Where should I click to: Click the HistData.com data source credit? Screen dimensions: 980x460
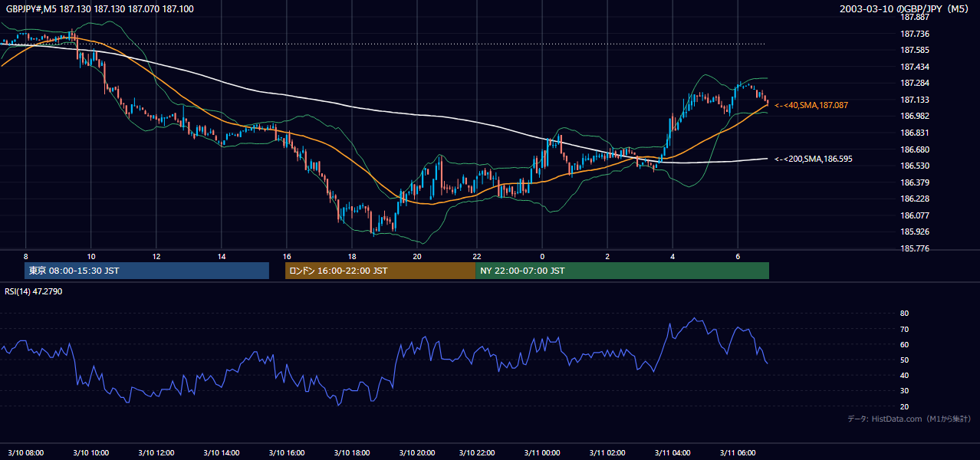(x=909, y=419)
